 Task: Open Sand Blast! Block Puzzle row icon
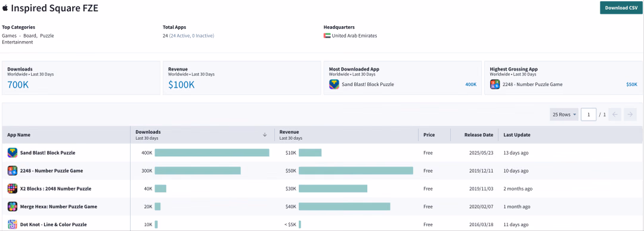tap(13, 152)
